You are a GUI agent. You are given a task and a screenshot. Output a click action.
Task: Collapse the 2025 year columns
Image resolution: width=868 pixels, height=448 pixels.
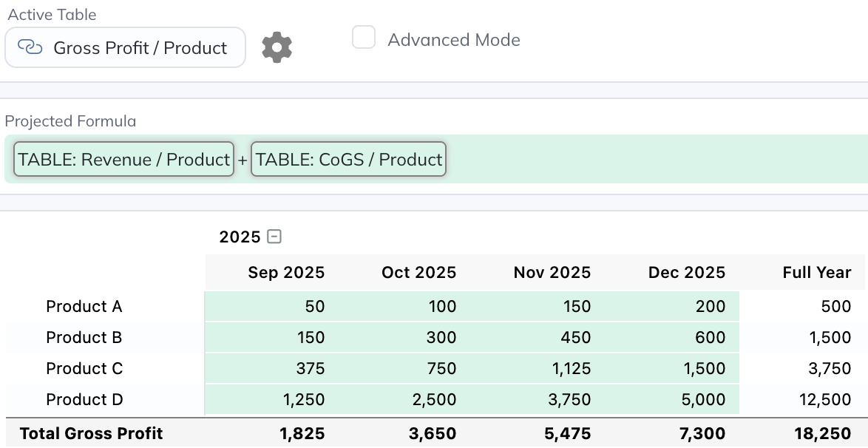(x=274, y=237)
